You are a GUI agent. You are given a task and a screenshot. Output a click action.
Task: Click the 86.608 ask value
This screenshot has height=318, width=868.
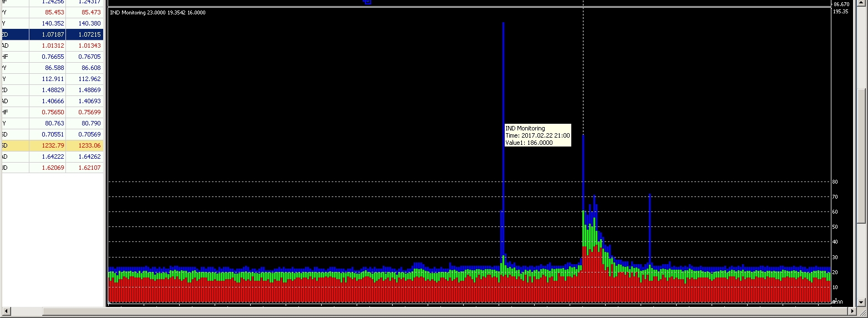[85, 68]
